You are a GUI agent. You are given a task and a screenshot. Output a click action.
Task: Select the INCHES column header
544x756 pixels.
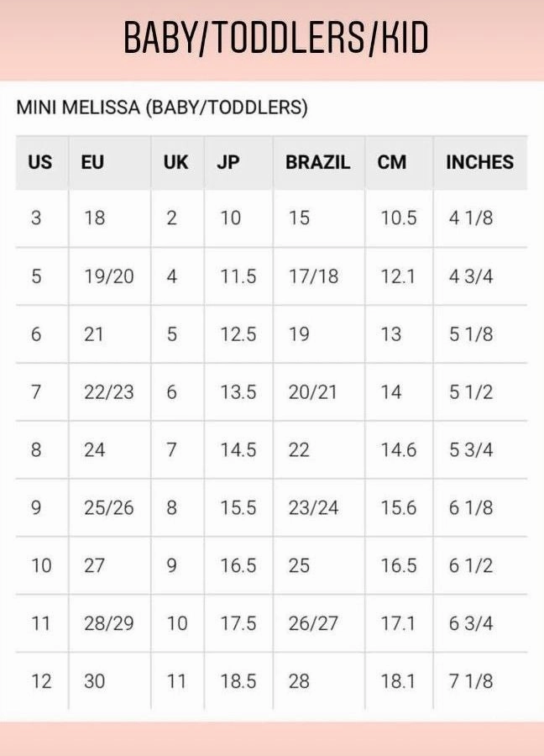pos(479,162)
